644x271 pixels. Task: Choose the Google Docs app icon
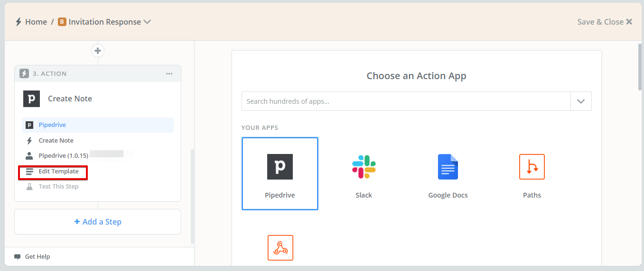(x=448, y=167)
